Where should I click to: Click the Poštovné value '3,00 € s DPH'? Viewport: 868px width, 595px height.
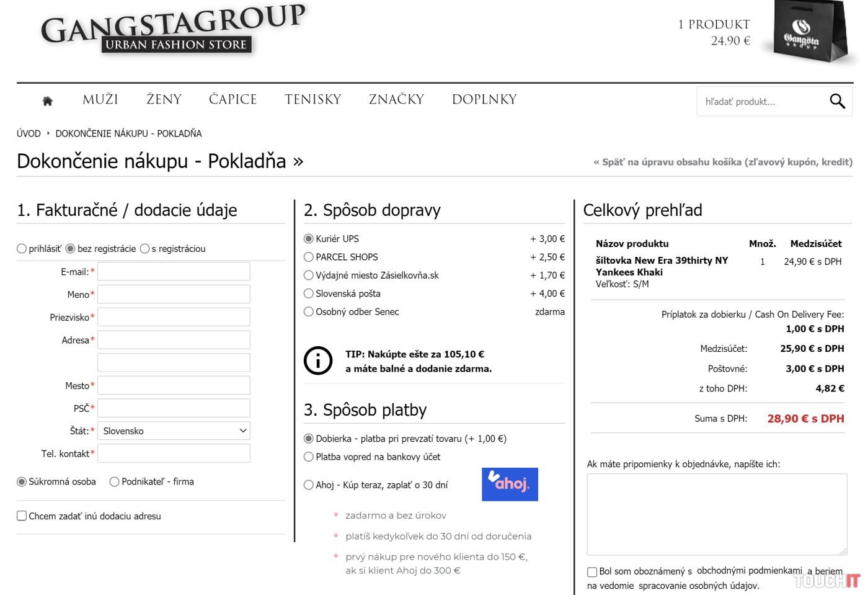pos(815,369)
